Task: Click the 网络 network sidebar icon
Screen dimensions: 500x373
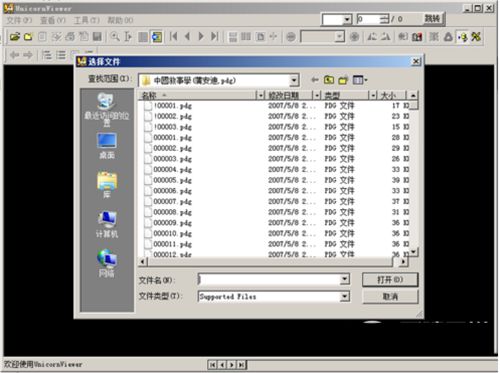Action: click(107, 263)
